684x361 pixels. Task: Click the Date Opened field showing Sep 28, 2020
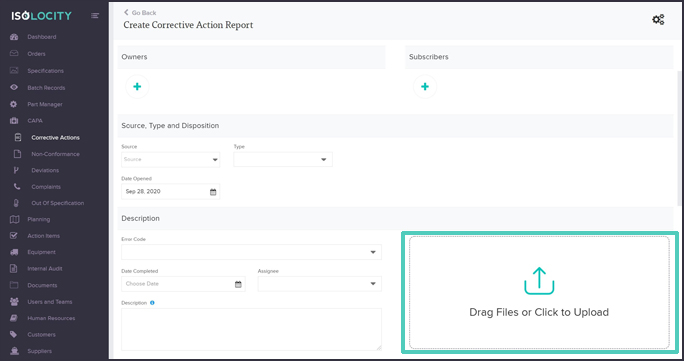click(x=171, y=192)
